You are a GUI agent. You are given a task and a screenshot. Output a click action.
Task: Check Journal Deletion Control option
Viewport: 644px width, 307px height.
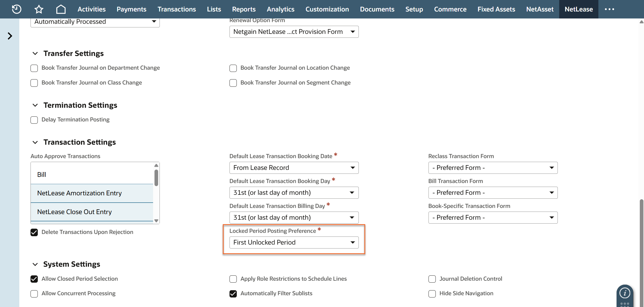(x=432, y=279)
